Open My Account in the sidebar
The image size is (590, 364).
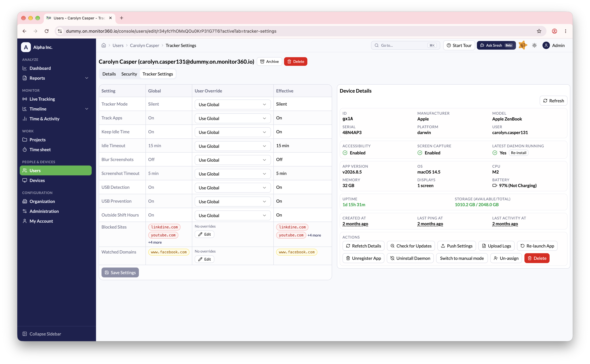pyautogui.click(x=56, y=221)
